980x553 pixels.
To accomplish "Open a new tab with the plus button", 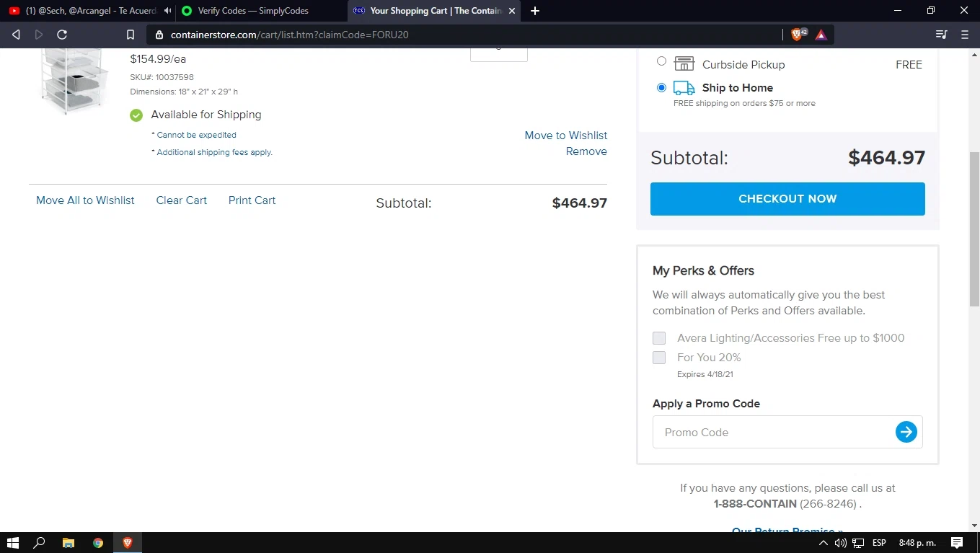I will click(x=535, y=11).
